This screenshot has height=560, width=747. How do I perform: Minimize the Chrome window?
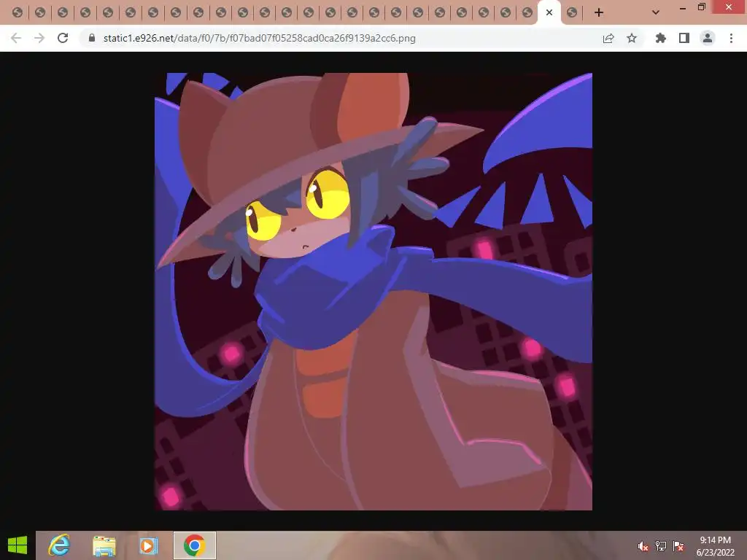pos(683,7)
